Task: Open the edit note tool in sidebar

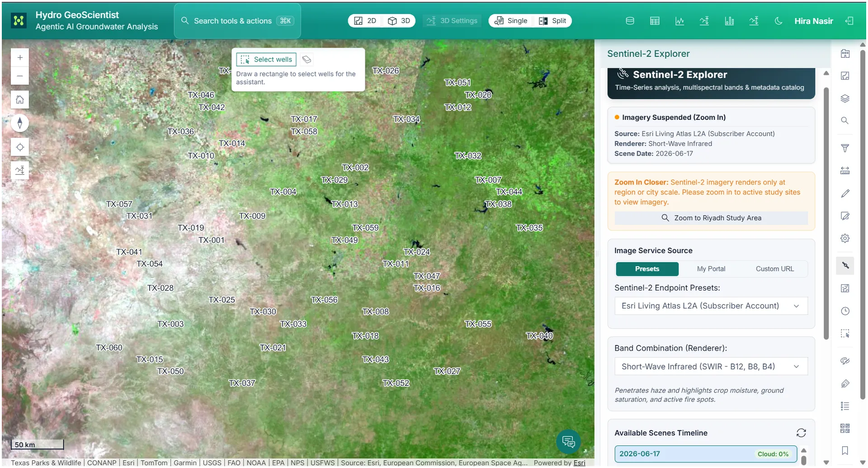Action: (845, 216)
